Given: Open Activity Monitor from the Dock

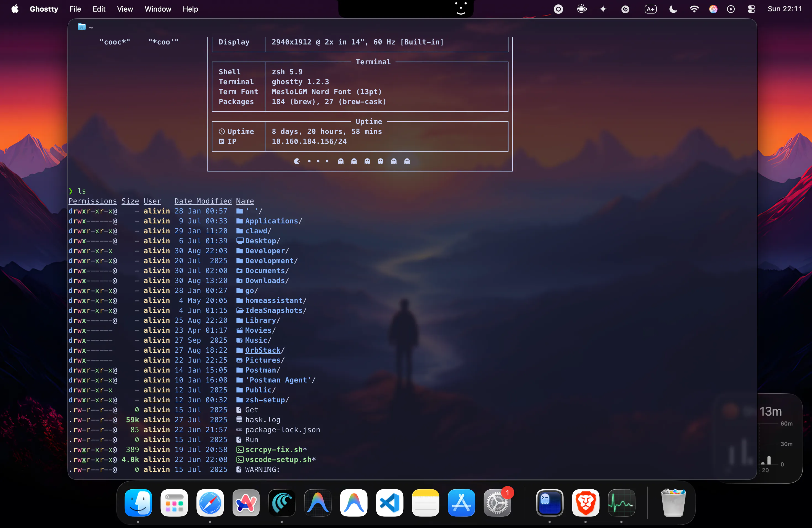Looking at the screenshot, I should click(621, 503).
